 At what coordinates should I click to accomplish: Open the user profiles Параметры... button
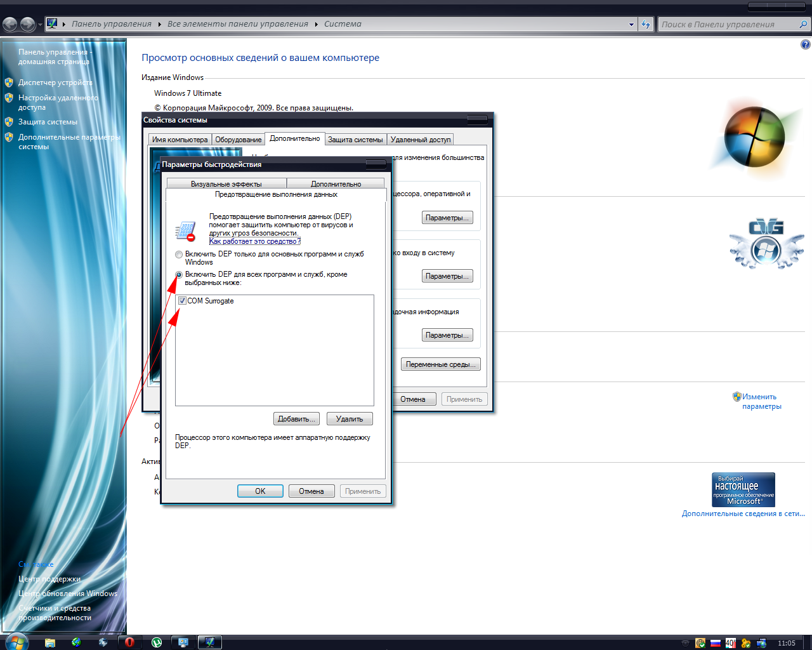coord(447,276)
